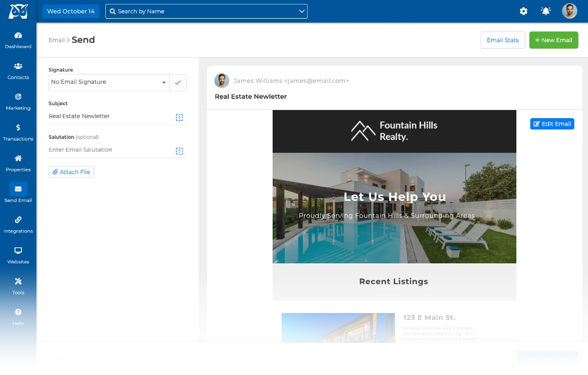Click the Wed October 14 date button
The width and height of the screenshot is (588, 375).
[x=71, y=11]
